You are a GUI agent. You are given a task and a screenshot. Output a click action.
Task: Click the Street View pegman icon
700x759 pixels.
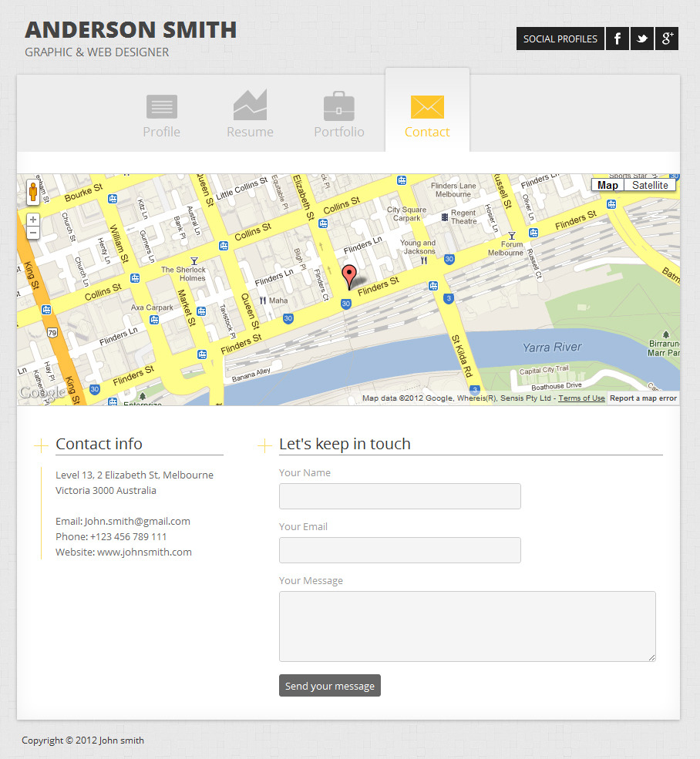point(33,192)
